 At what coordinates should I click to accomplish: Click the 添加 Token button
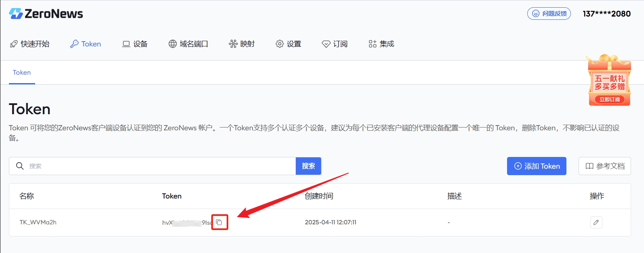click(x=537, y=166)
